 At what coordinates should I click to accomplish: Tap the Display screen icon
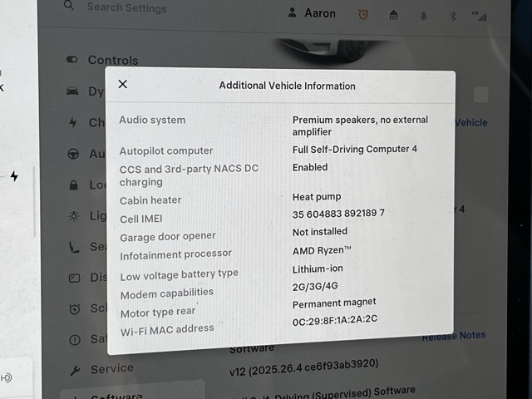click(x=74, y=278)
